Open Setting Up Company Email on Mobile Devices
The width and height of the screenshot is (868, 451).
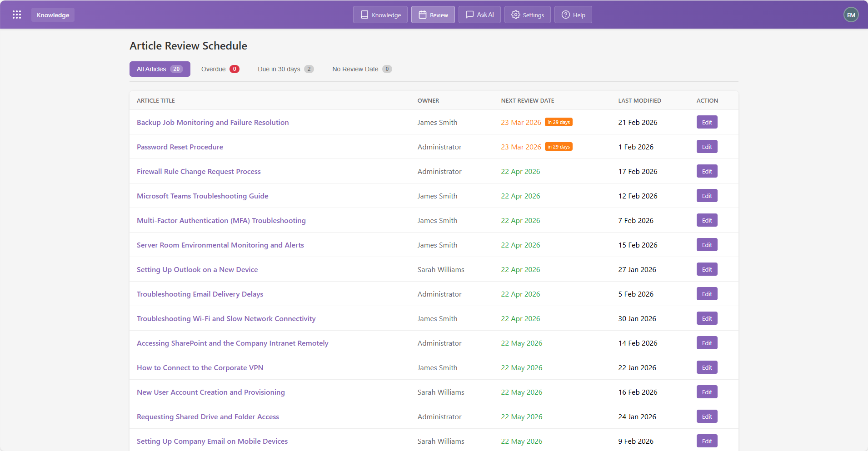(212, 441)
